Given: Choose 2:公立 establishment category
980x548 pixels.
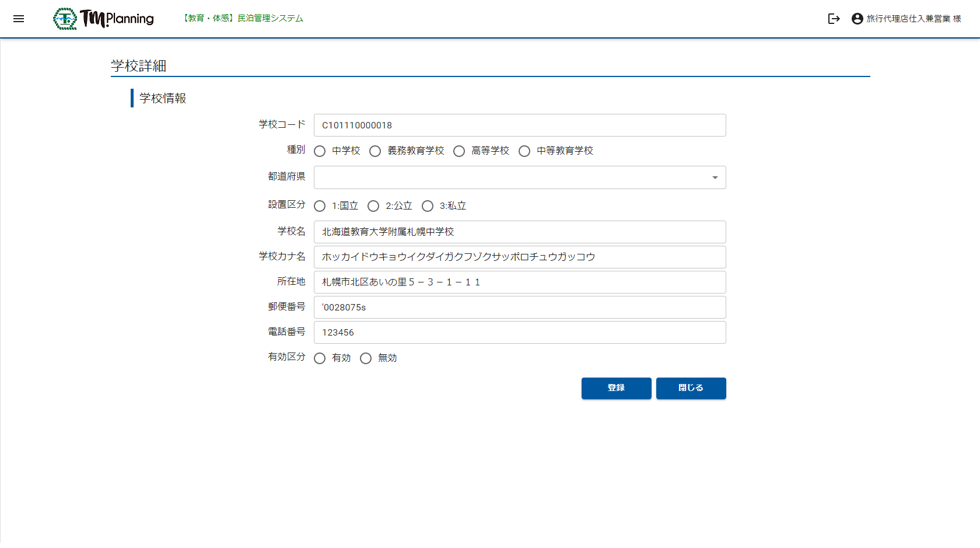Looking at the screenshot, I should pos(373,206).
